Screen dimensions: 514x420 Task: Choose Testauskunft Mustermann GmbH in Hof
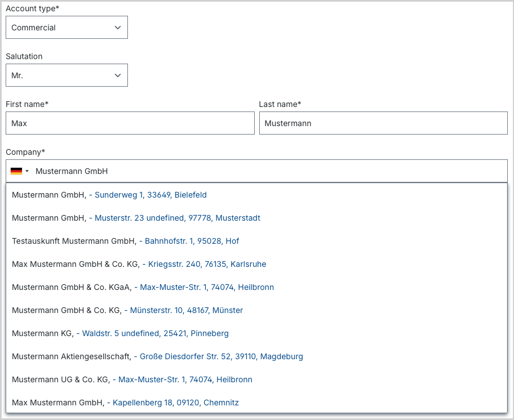pyautogui.click(x=256, y=241)
